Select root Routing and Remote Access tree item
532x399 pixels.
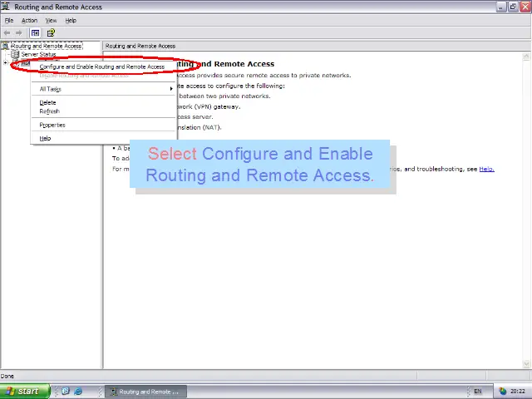(47, 46)
